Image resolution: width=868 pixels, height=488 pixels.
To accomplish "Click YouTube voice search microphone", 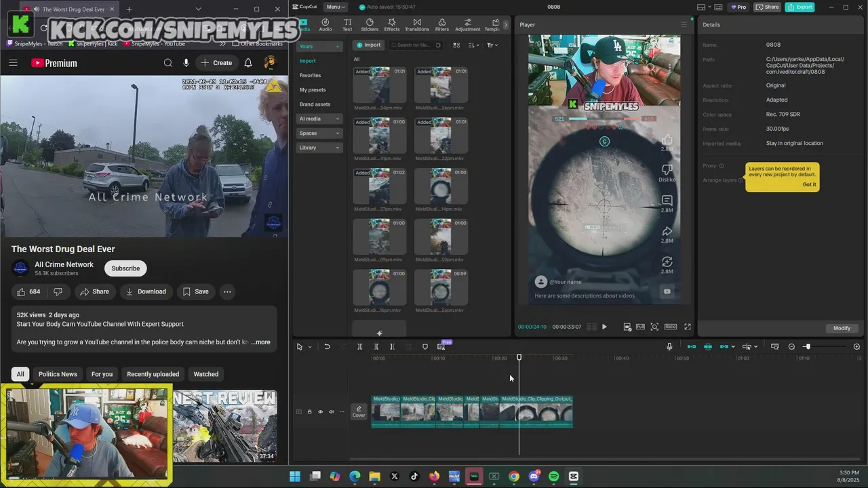I will pyautogui.click(x=186, y=63).
